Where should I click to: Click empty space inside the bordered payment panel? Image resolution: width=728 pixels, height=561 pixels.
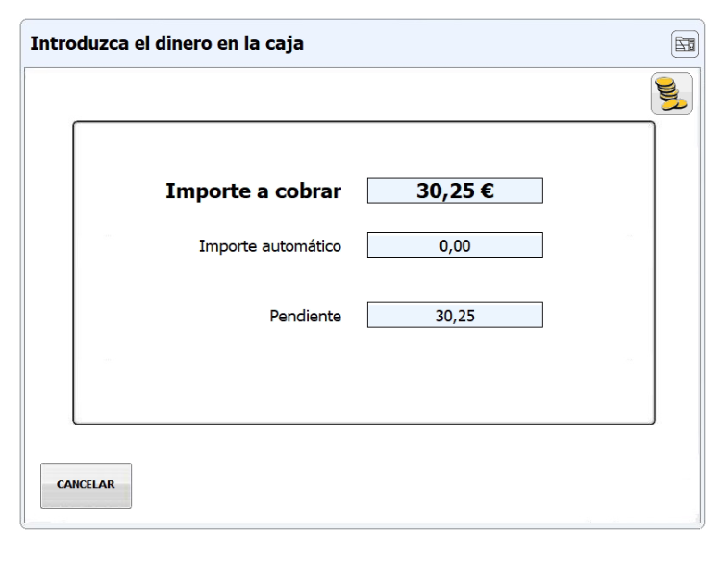coord(365,380)
